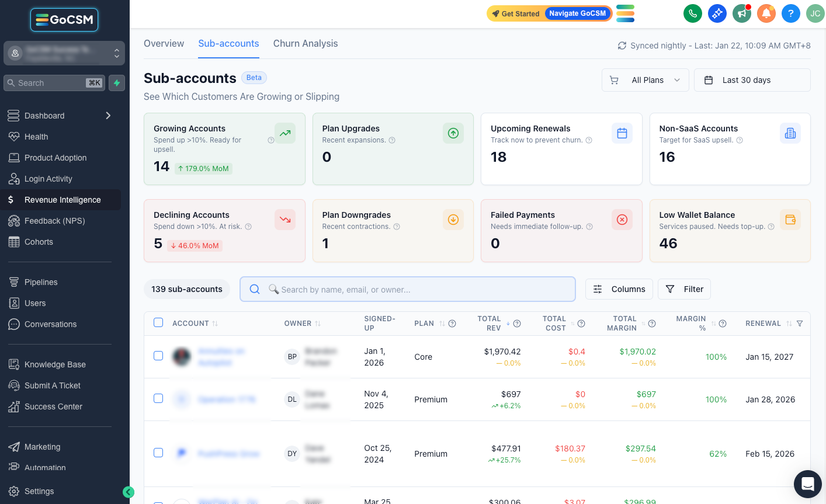
Task: Switch to the Churn Analysis tab
Action: click(306, 43)
